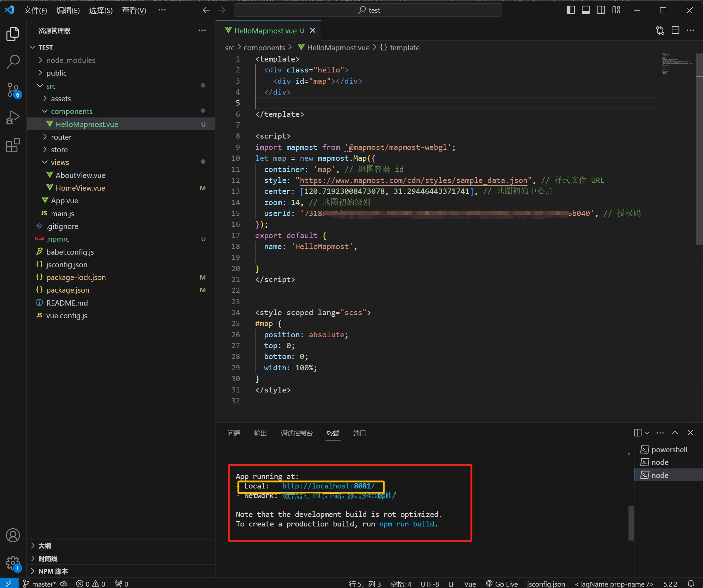Open the 编辑(E) menu
This screenshot has width=703, height=588.
[68, 10]
